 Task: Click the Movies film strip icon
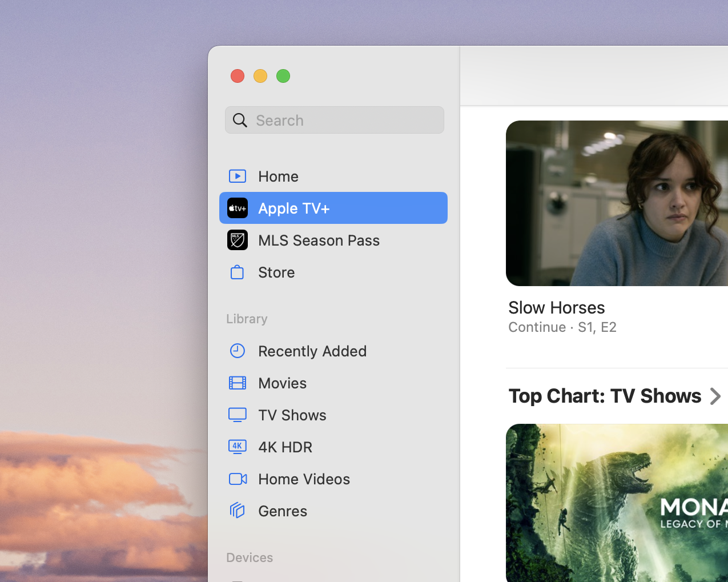click(x=238, y=383)
